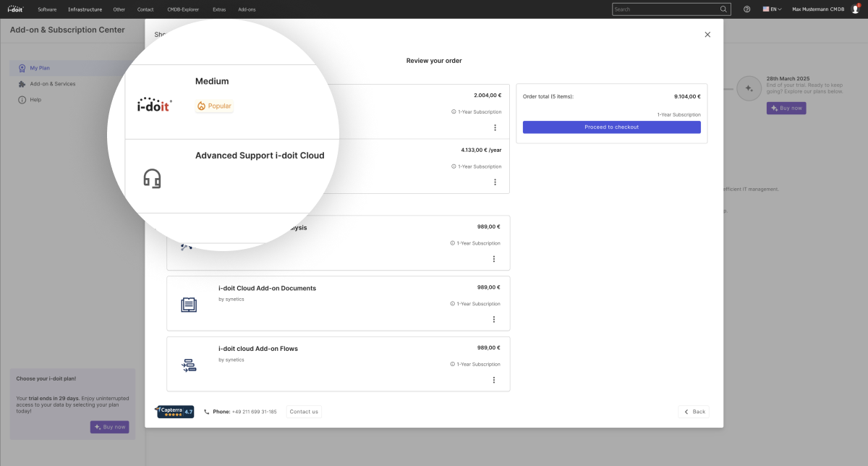Click the price 4.133,00 € /year
Viewport: 868px width, 466px height.
click(481, 150)
